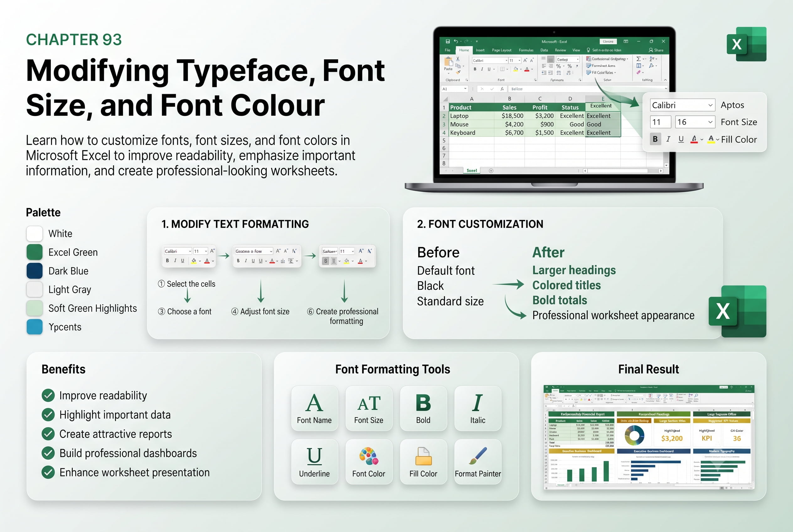Click the Insert Function fx icon

click(502, 89)
